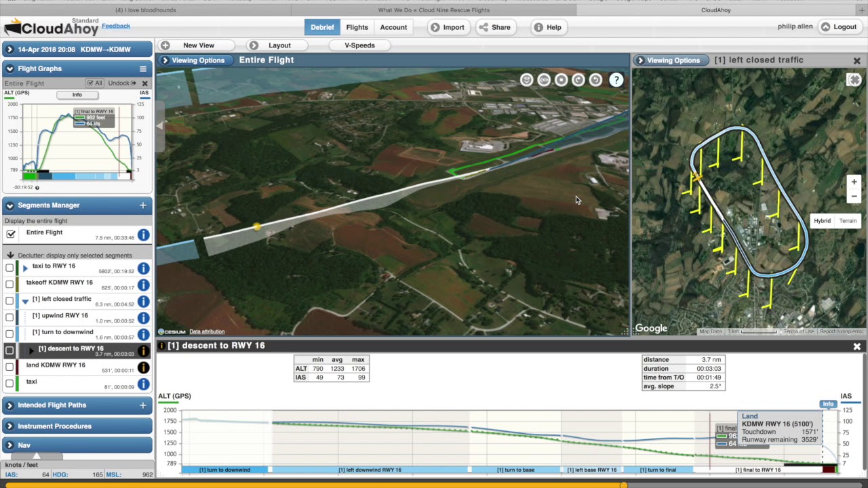Click the video progress bar at bottom
This screenshot has height=488, width=868.
click(434, 485)
